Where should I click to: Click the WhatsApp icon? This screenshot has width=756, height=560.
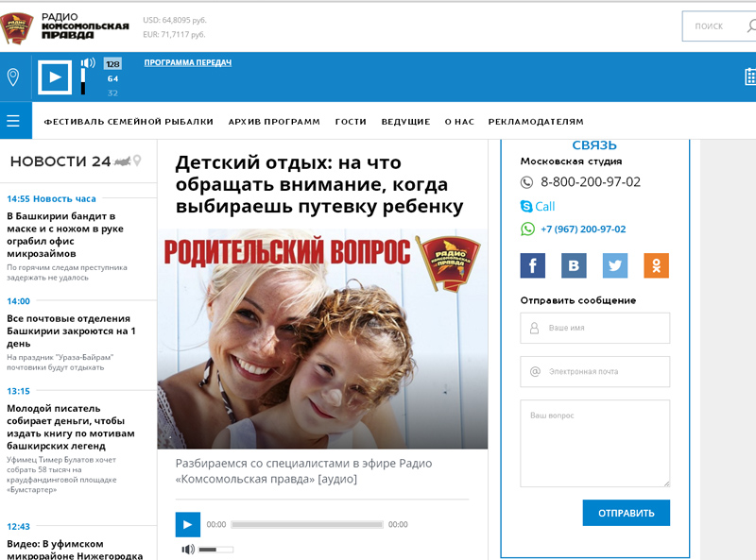pos(527,229)
